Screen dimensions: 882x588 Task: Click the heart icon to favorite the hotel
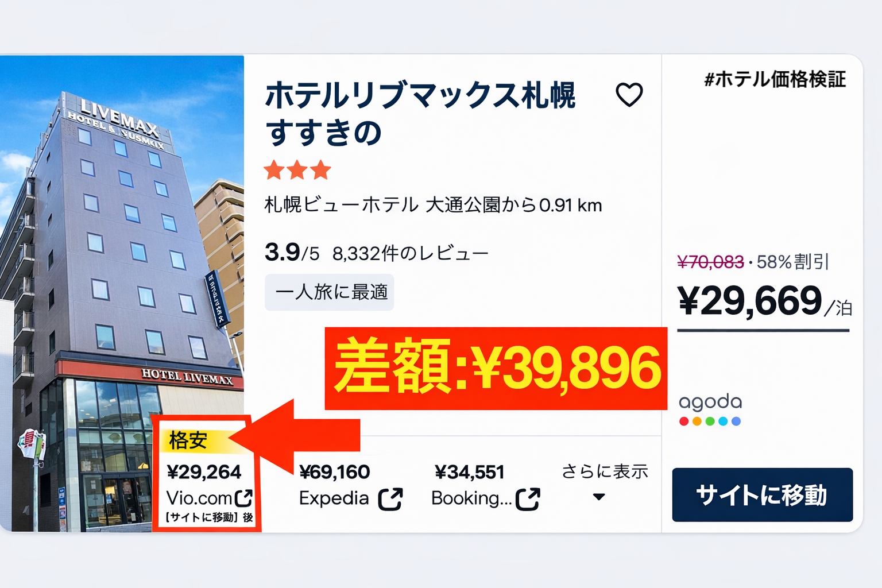point(629,96)
